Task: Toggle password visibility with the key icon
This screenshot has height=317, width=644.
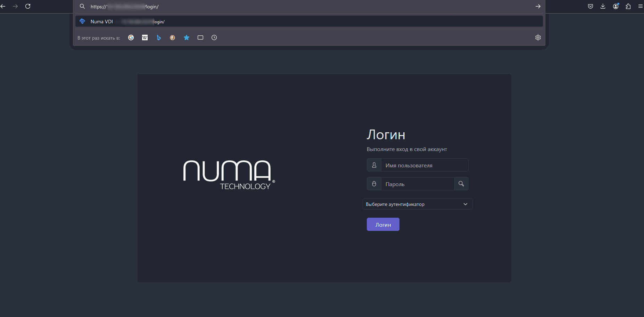Action: pyautogui.click(x=461, y=184)
